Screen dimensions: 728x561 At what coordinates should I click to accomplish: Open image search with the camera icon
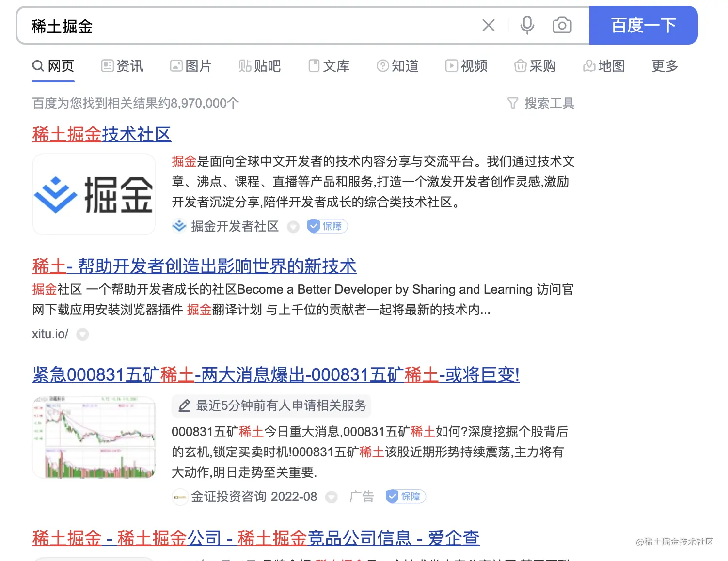tap(562, 25)
